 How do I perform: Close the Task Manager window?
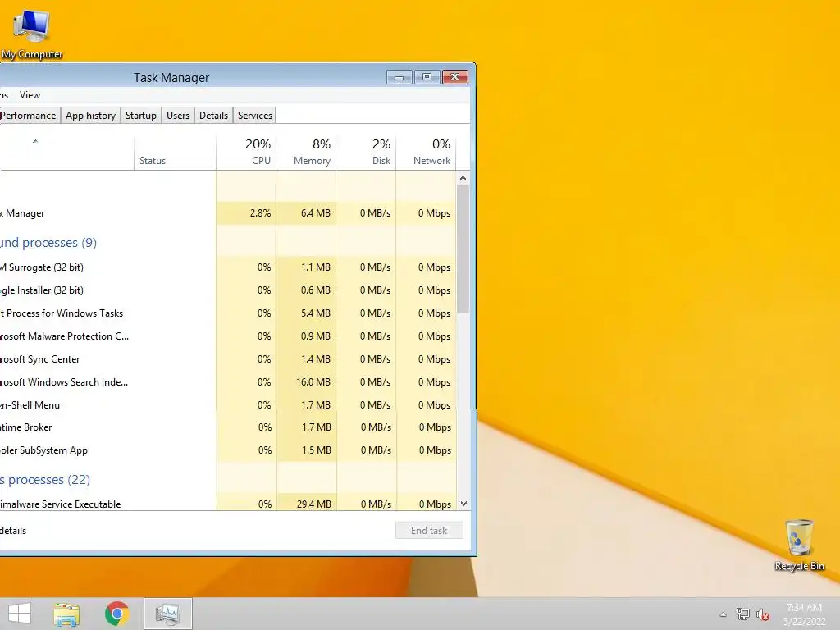(454, 77)
